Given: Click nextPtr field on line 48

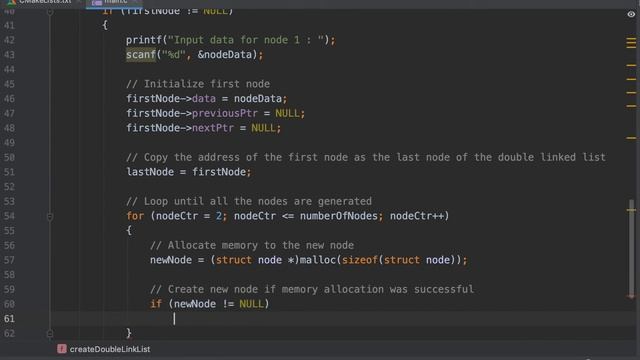Looking at the screenshot, I should click(213, 128).
